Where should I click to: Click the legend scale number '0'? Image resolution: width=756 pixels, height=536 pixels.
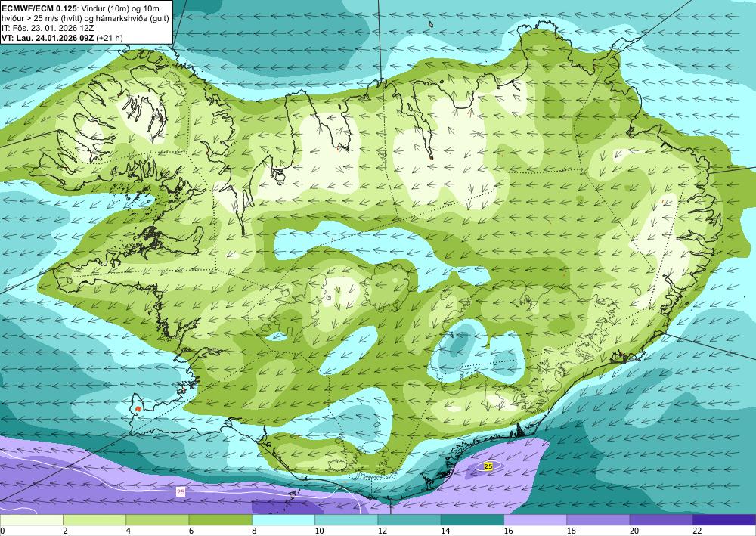point(2,531)
